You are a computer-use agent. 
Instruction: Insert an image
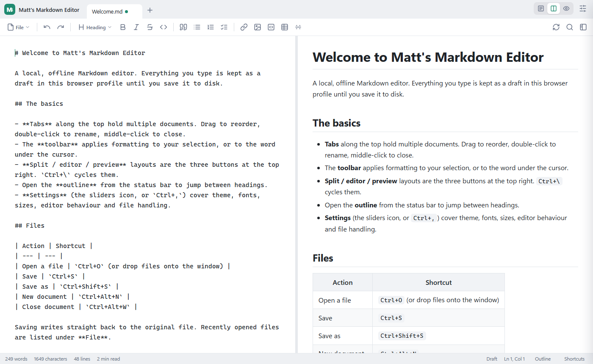[258, 27]
